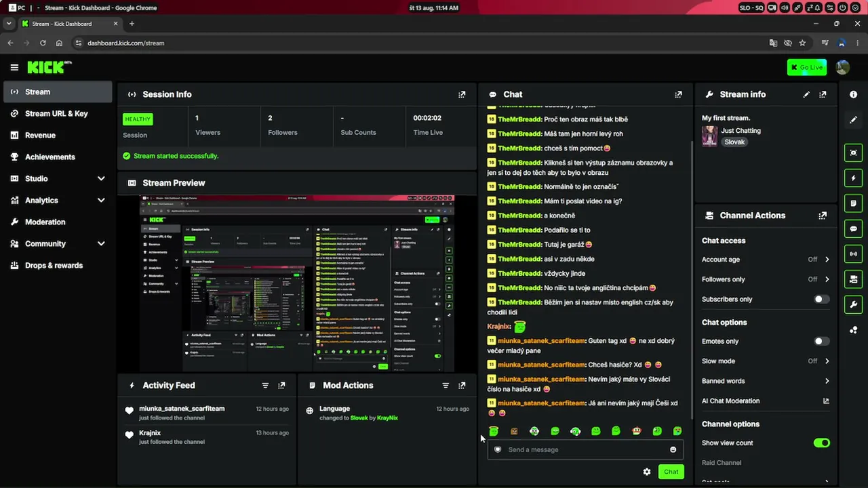Click the power icon in the system top bar

point(843,7)
